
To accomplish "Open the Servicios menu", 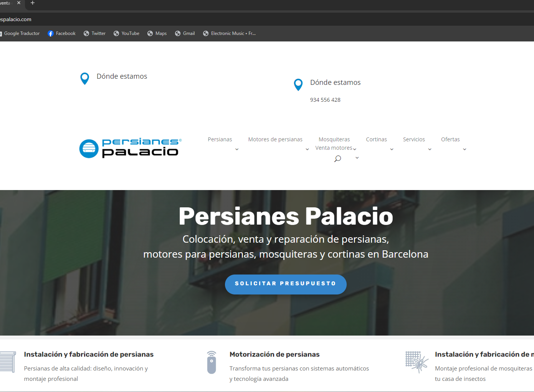I will pos(414,139).
